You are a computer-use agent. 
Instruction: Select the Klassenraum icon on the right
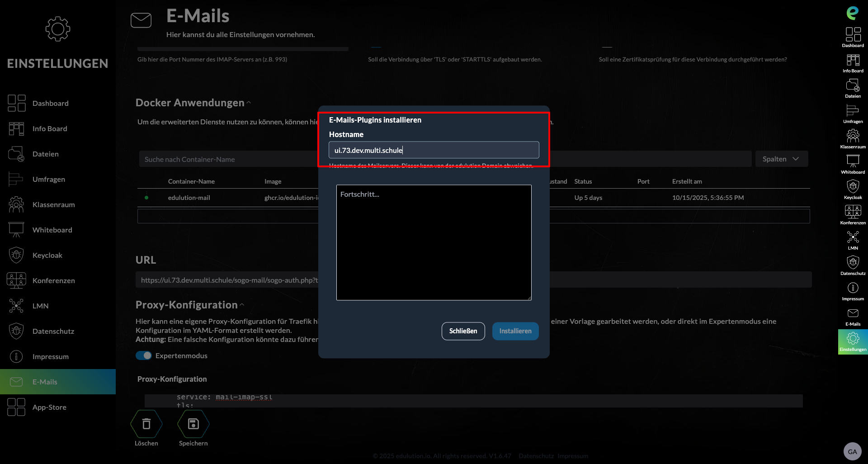coord(853,136)
